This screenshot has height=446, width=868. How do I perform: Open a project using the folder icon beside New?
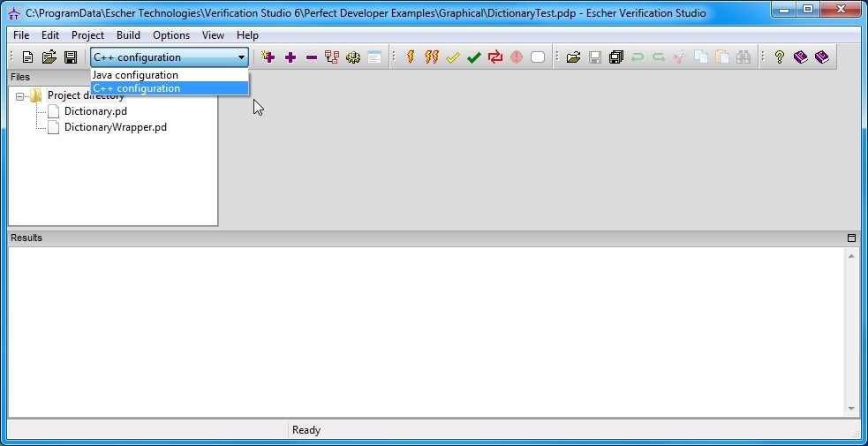[49, 57]
